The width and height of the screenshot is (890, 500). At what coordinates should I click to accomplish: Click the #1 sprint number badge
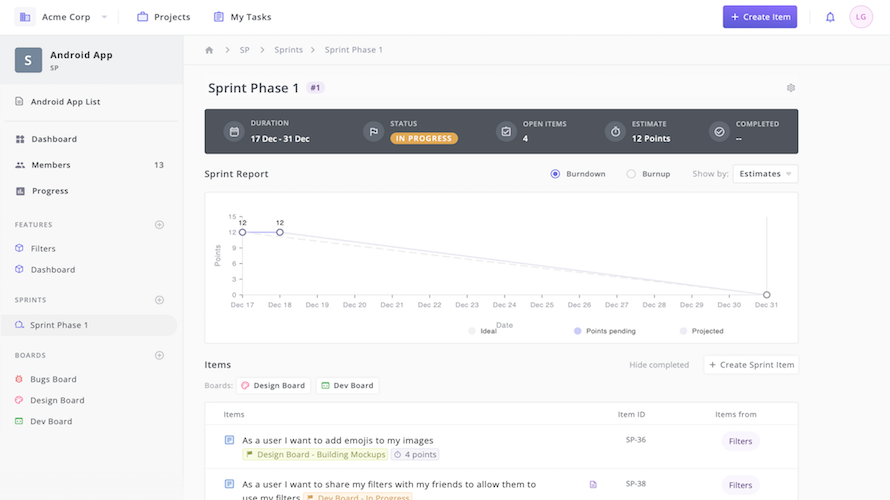click(x=315, y=88)
